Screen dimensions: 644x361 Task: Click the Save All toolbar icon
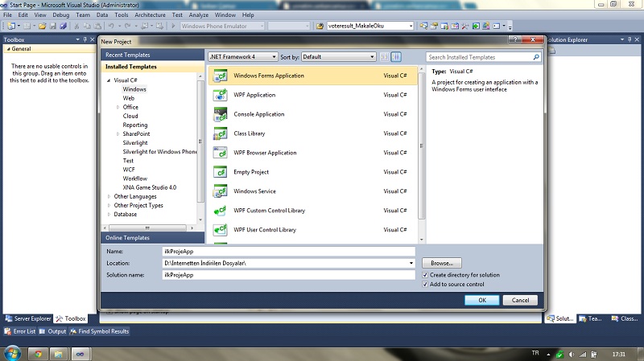click(64, 26)
